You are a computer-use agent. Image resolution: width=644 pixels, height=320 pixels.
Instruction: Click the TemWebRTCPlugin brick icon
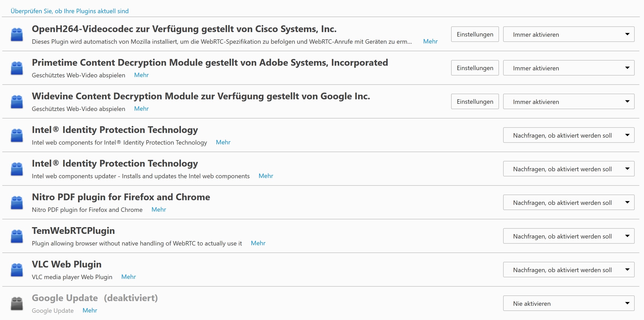tap(17, 236)
